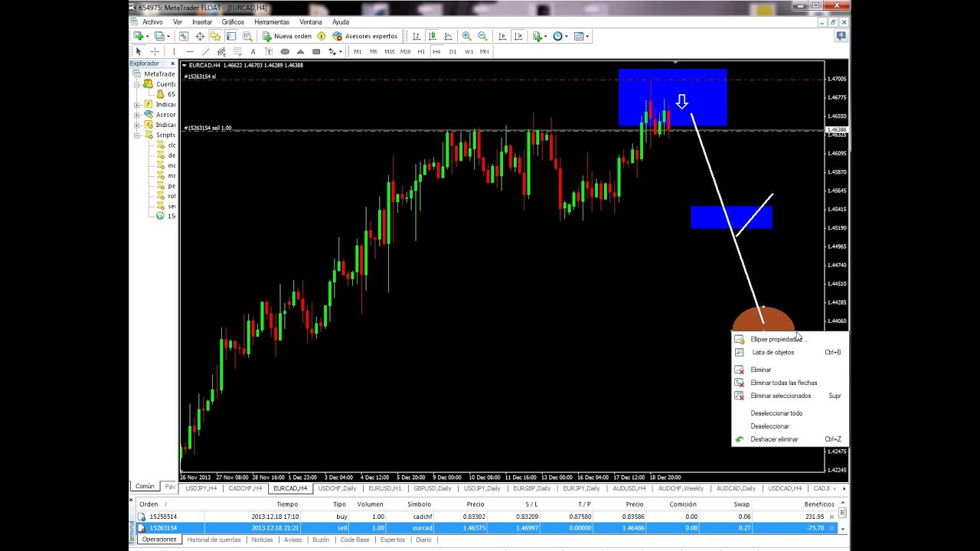980x551 pixels.
Task: Expand the Asesores tree node
Action: (x=137, y=115)
